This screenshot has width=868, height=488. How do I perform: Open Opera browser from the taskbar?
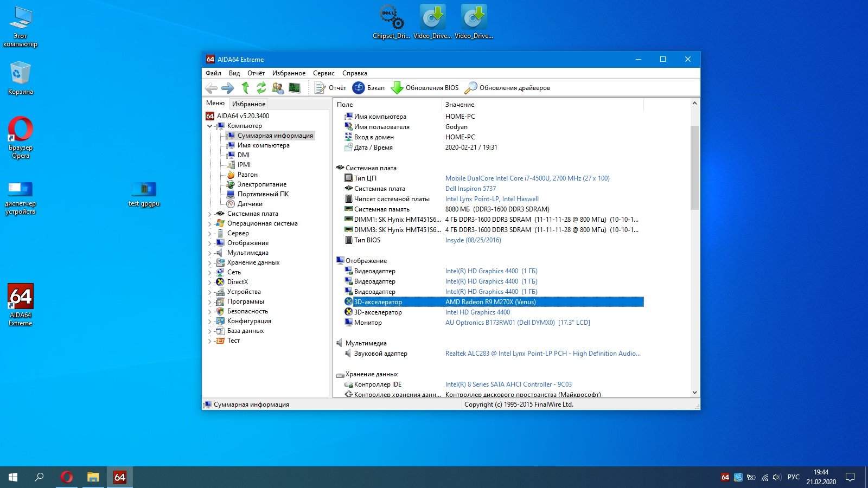click(x=67, y=477)
